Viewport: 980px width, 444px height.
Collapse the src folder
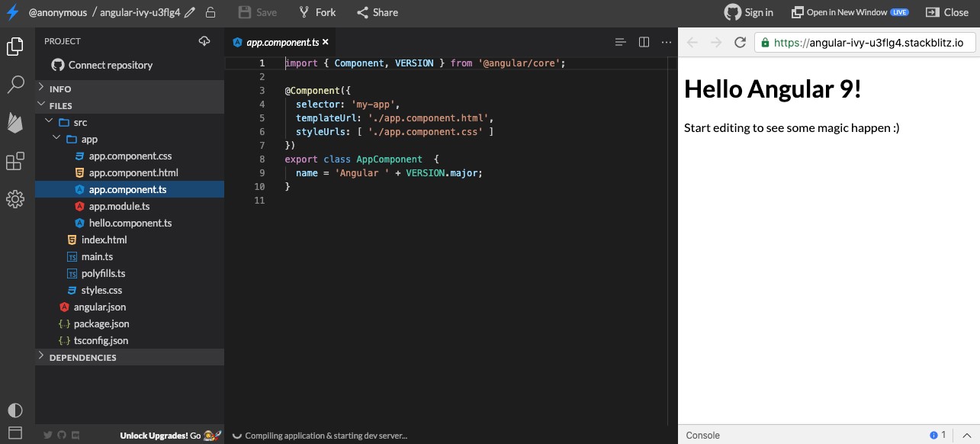130,122
